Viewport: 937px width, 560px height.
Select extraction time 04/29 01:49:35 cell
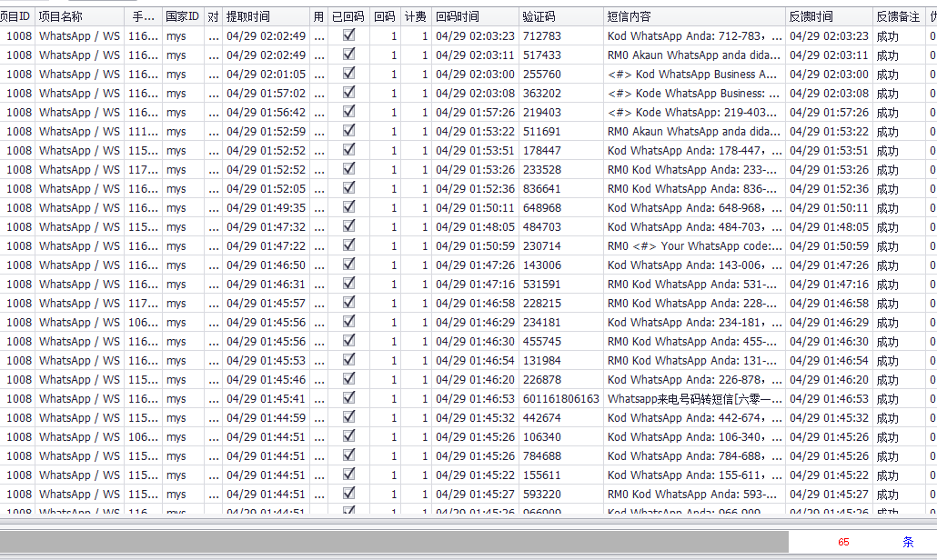(266, 208)
